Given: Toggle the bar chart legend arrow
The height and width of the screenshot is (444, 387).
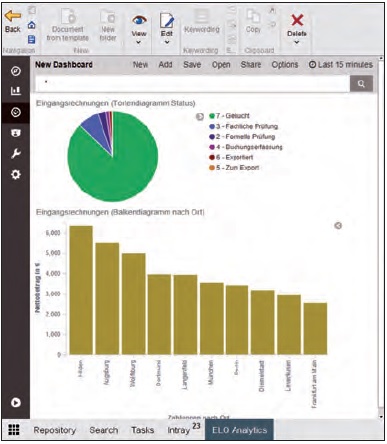Looking at the screenshot, I should (338, 226).
